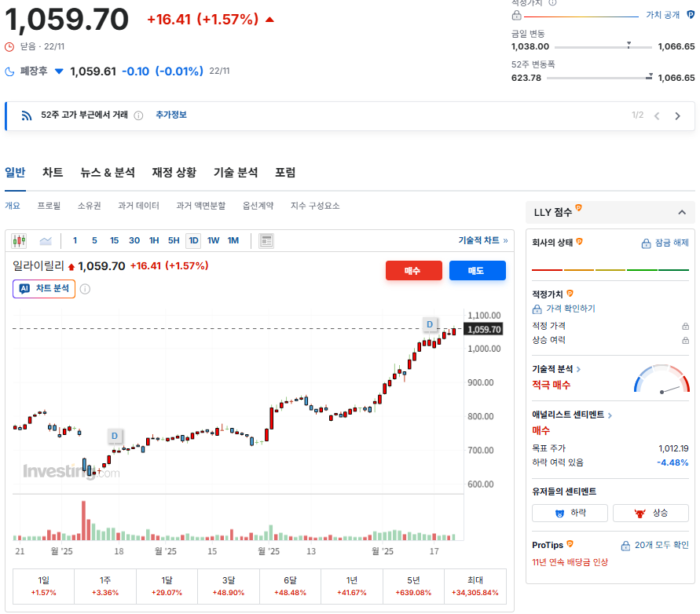Select the 5H interval
The width and height of the screenshot is (700, 614).
[174, 240]
